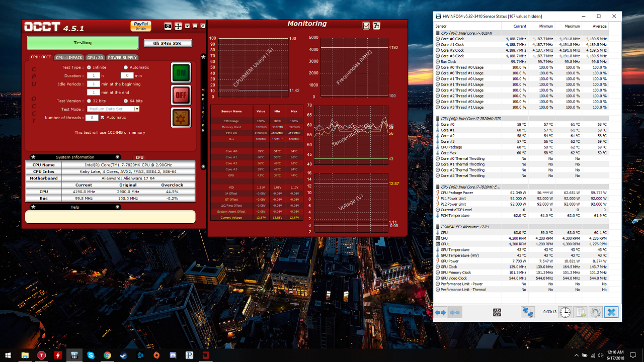Stop the test with red OFF button
This screenshot has height=362, width=644.
[x=181, y=95]
